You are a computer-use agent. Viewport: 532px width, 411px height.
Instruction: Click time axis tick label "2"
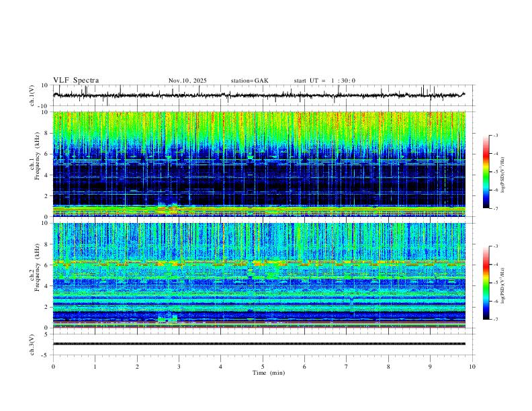[x=137, y=367]
